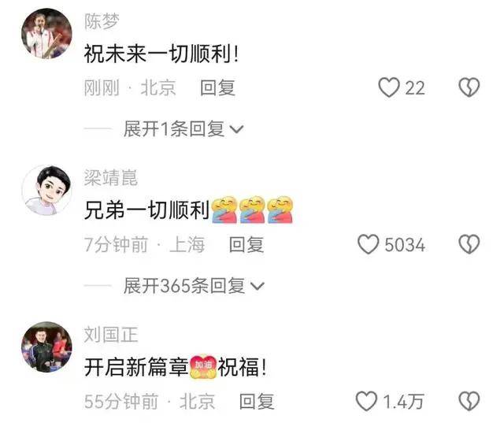Expand 展开1条回复 under 陈梦's comment
Viewport: 504px width, 423px height.
tap(183, 129)
